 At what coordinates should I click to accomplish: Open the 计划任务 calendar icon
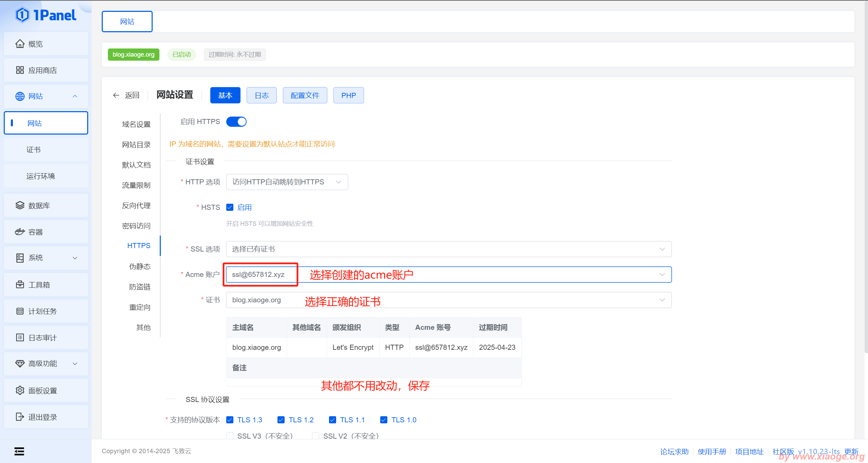point(20,311)
